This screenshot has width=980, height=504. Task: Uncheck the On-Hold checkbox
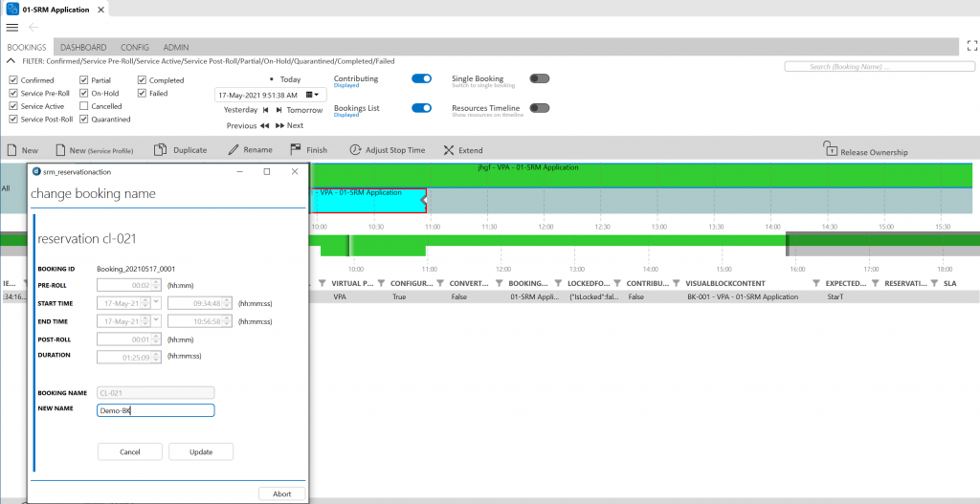(84, 93)
